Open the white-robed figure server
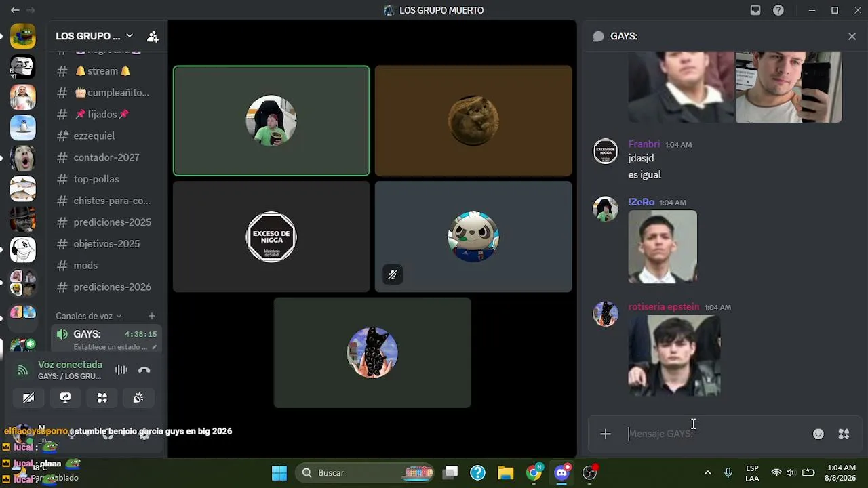Viewport: 868px width, 488px height. pos(23,98)
